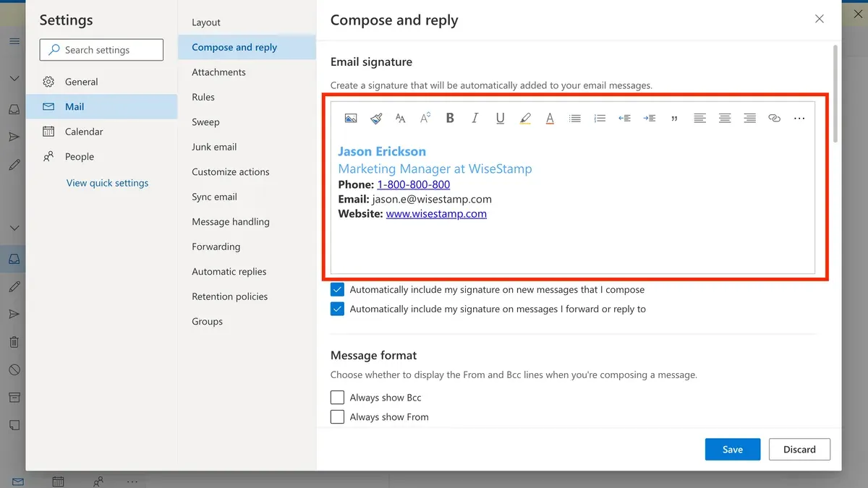Screen dimensions: 868x488
Task: Insert a bulleted list
Action: 575,119
